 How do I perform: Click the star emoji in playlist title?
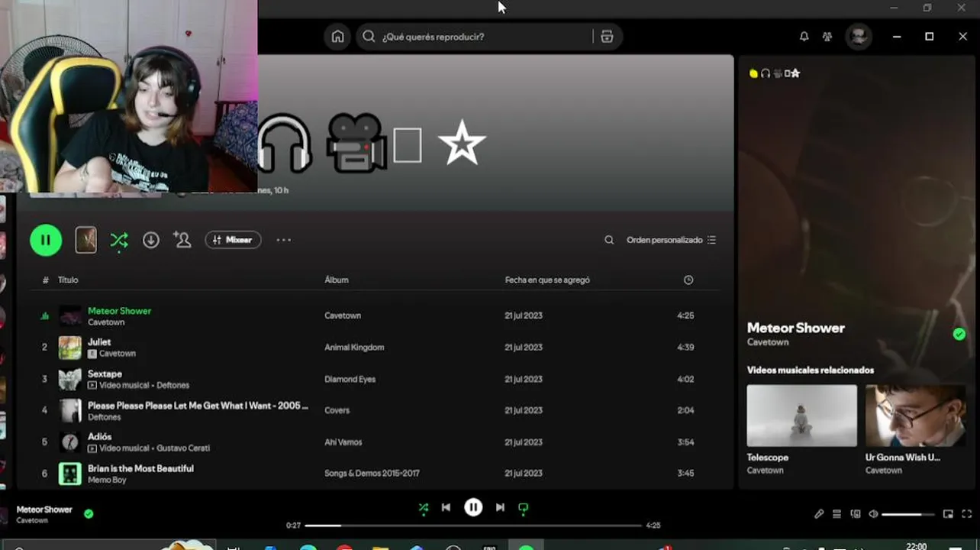point(462,143)
